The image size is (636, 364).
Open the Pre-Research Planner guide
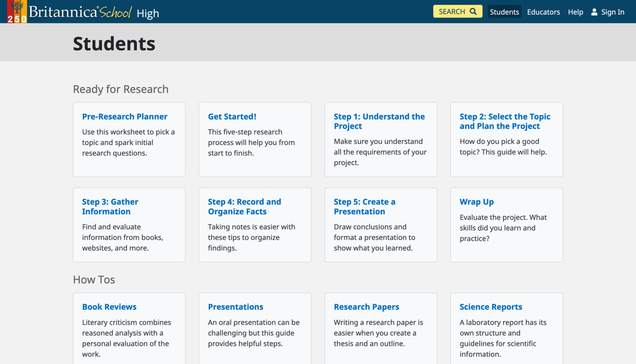(x=125, y=116)
